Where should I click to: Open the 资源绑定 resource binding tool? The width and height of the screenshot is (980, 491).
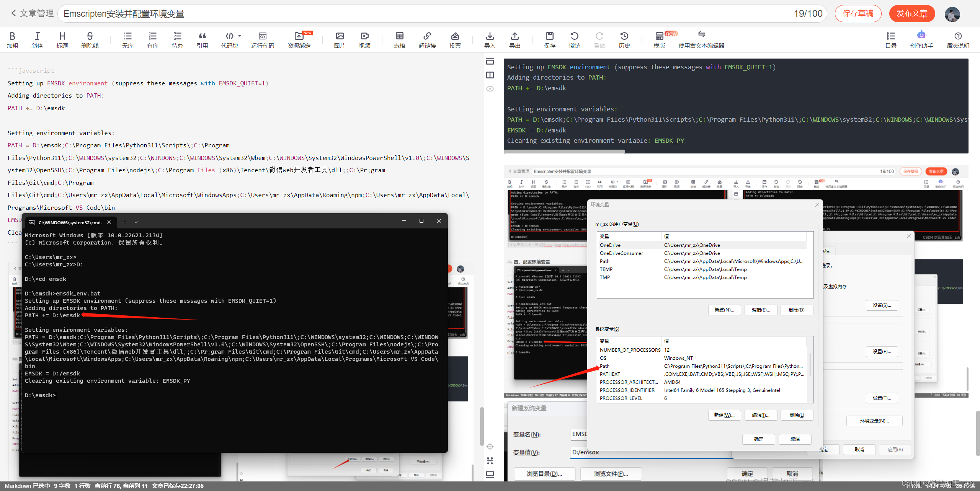[299, 40]
